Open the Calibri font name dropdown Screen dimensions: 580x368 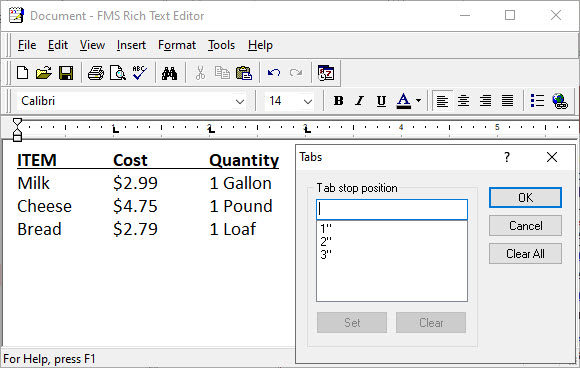[x=240, y=101]
